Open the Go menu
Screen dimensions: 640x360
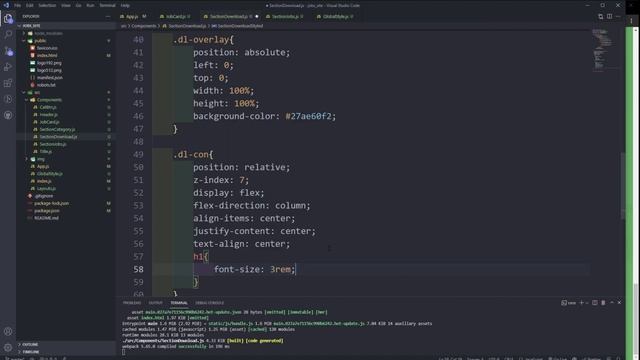(78, 5)
